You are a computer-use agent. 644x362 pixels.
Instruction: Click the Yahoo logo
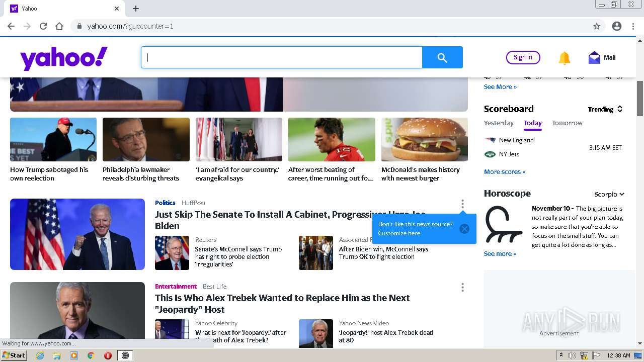tap(64, 58)
